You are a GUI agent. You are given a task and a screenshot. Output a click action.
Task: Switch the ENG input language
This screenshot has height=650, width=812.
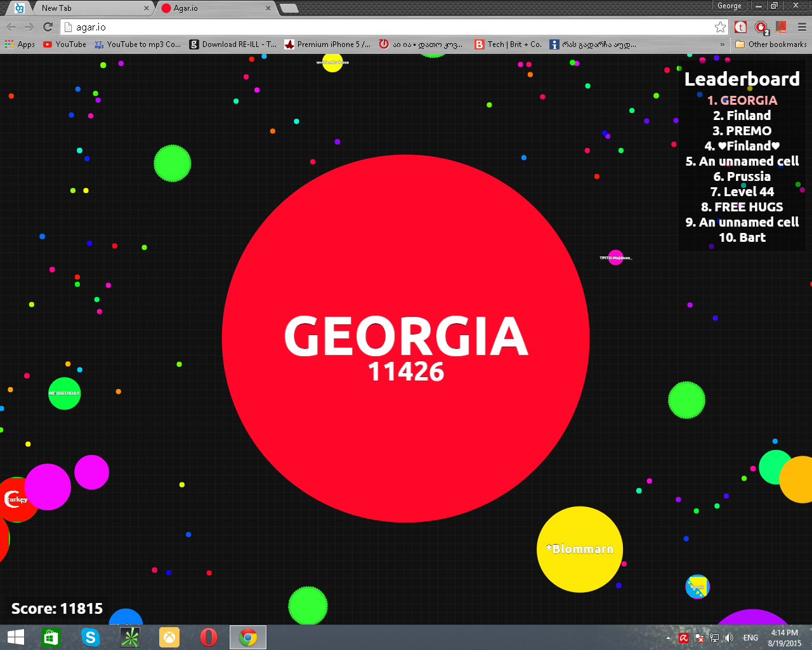point(750,638)
